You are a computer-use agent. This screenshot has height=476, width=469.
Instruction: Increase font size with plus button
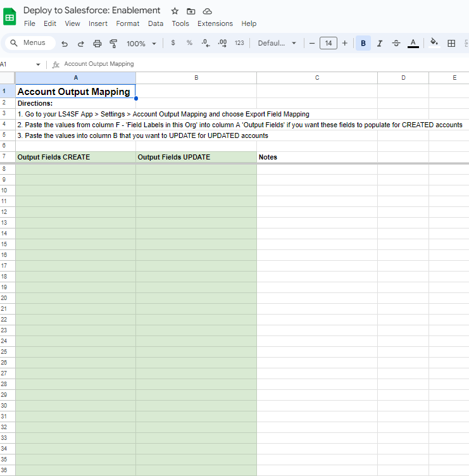click(344, 43)
